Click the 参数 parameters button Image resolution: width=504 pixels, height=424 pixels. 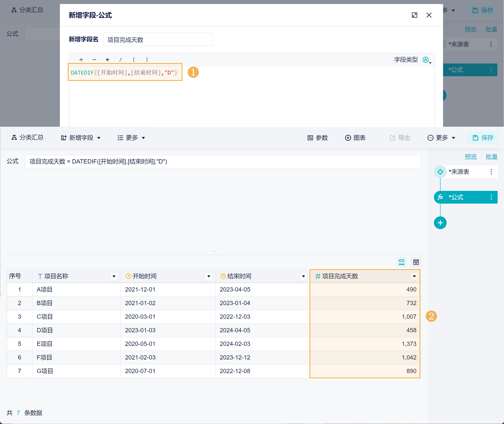318,138
